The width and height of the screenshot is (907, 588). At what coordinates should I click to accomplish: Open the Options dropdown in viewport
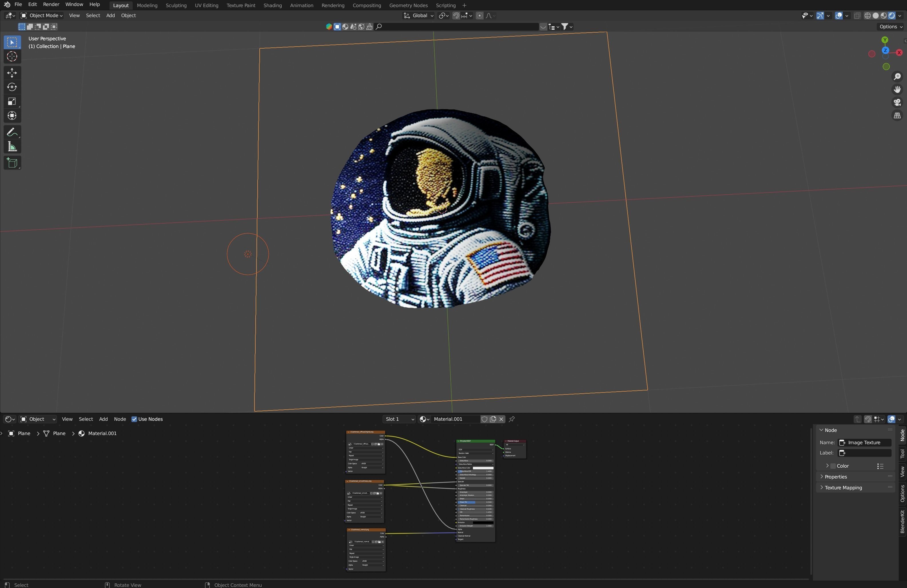(x=891, y=27)
